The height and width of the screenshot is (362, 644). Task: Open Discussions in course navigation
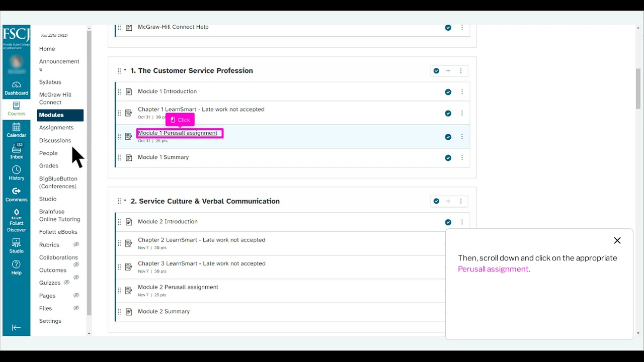55,141
